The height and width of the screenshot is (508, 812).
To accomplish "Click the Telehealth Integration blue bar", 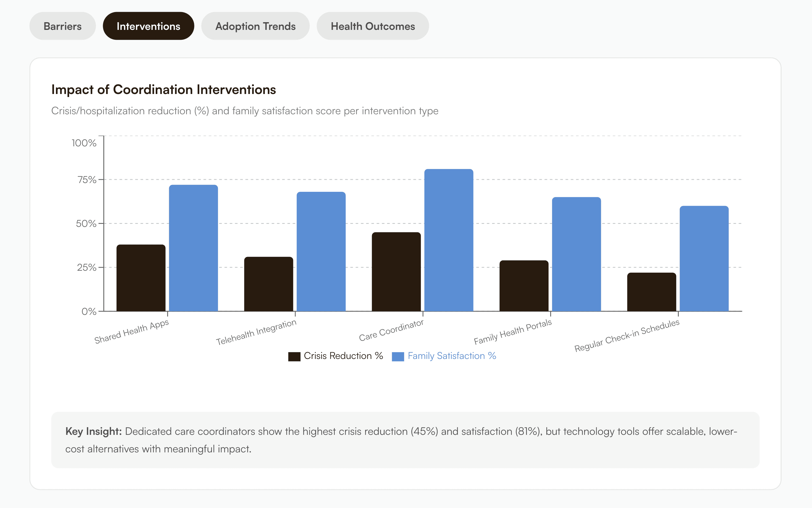I will 321,251.
